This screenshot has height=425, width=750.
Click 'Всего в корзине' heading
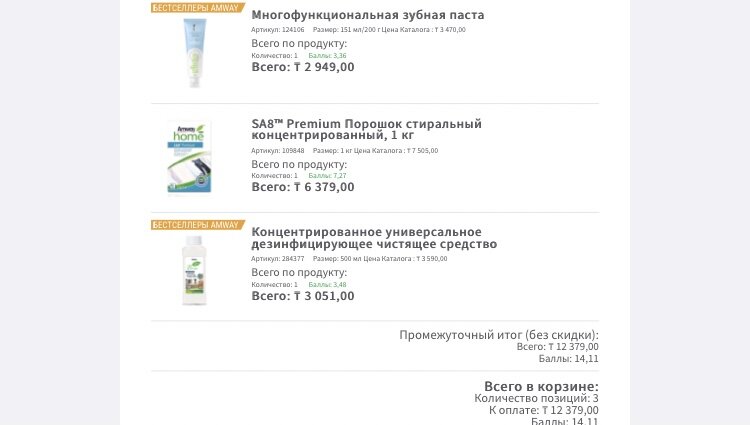(x=541, y=386)
